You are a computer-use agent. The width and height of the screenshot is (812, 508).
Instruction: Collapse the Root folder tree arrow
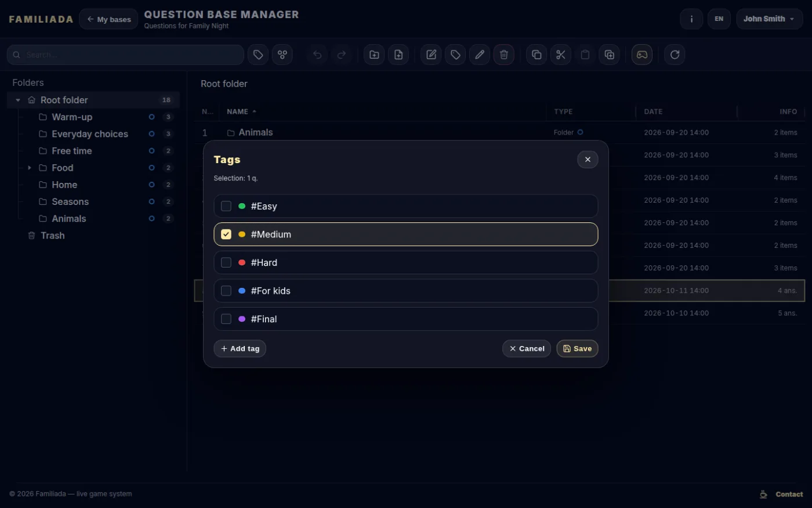18,100
